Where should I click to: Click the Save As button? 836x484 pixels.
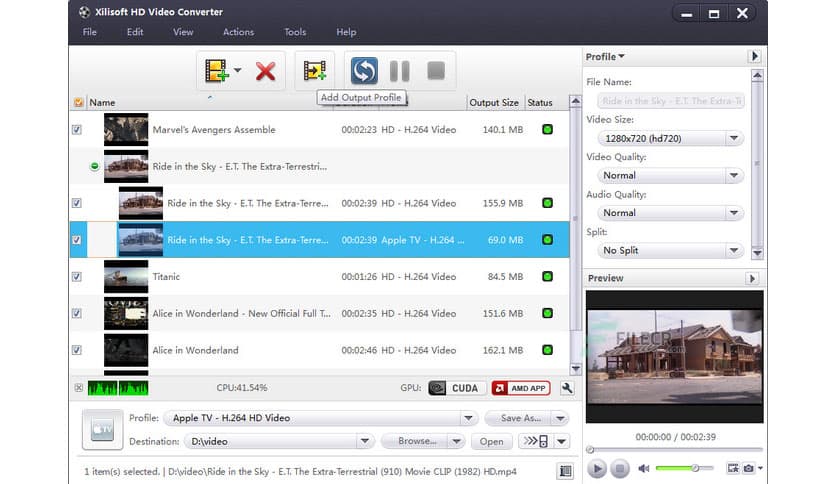pyautogui.click(x=519, y=418)
